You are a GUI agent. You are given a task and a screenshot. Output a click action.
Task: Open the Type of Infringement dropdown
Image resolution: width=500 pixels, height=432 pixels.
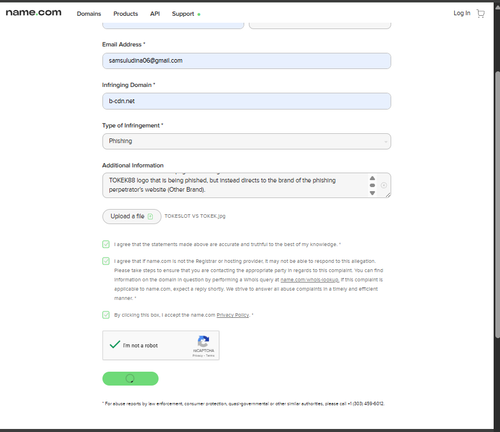pos(246,141)
